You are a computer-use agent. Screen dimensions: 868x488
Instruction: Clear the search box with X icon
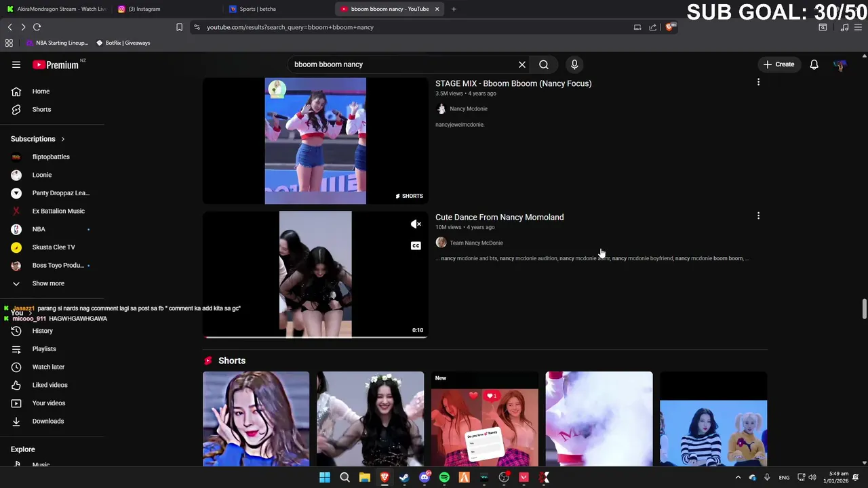(x=522, y=64)
